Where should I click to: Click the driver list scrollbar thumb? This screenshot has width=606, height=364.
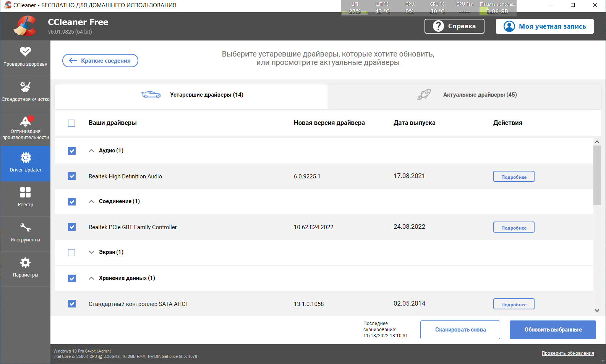(x=597, y=176)
